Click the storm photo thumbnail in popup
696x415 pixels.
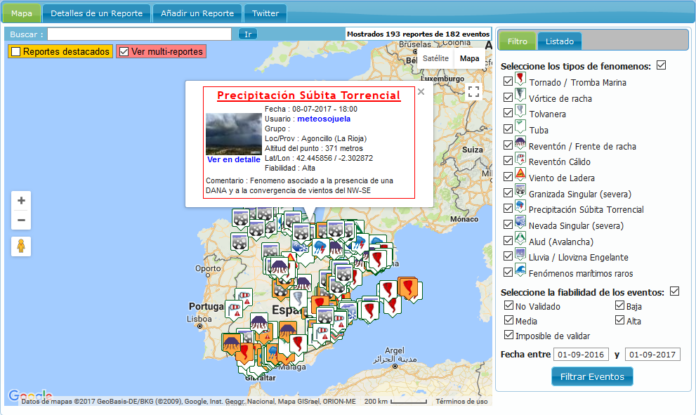pyautogui.click(x=233, y=134)
